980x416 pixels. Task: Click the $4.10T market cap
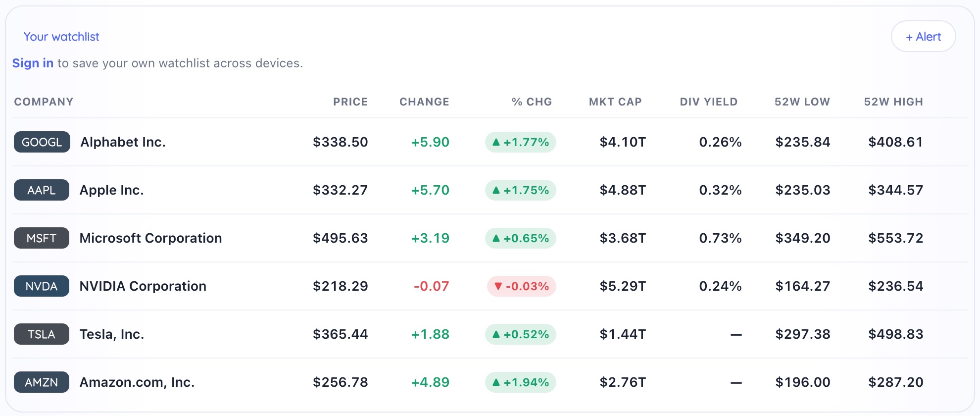[x=623, y=142]
